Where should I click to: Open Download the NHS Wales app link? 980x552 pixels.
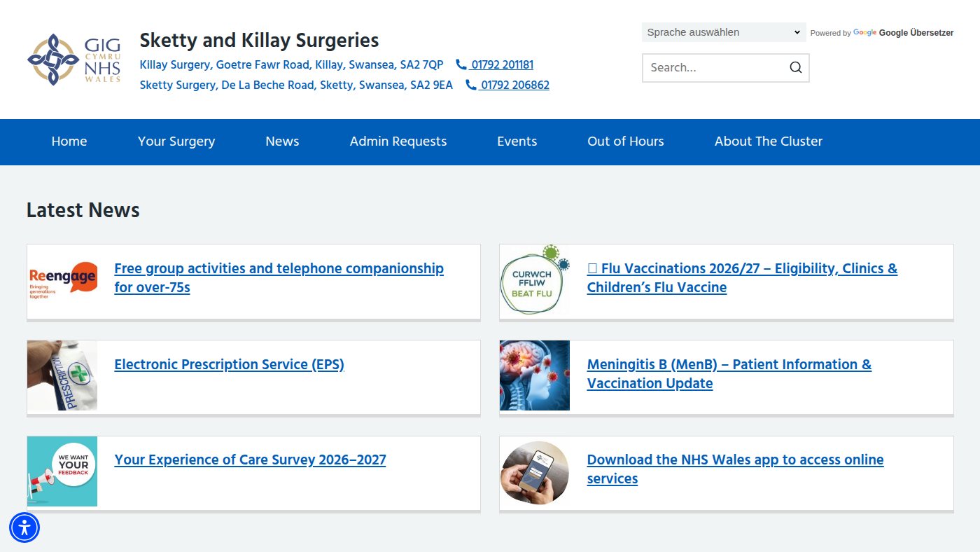(x=735, y=469)
